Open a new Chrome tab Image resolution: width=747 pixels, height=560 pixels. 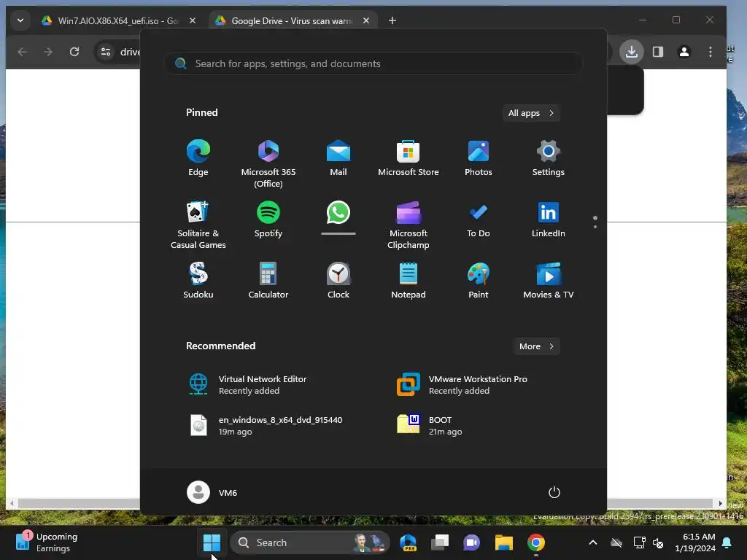click(x=392, y=20)
